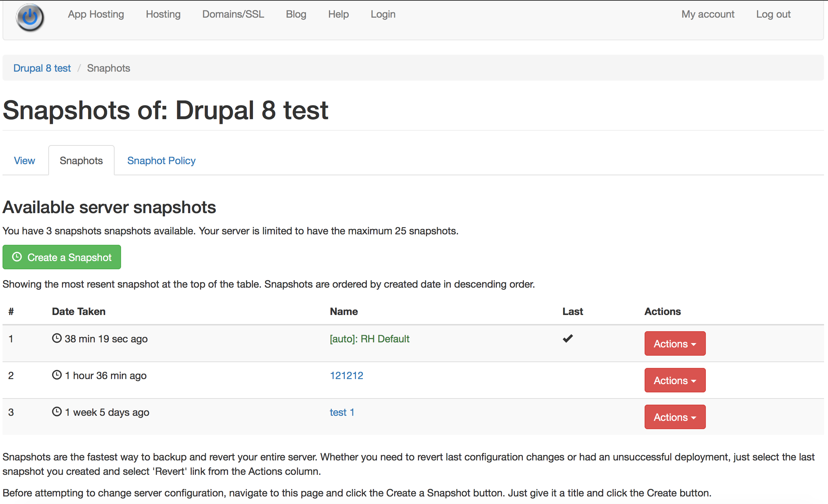Click Create a Snapshot button
828x504 pixels.
click(62, 257)
